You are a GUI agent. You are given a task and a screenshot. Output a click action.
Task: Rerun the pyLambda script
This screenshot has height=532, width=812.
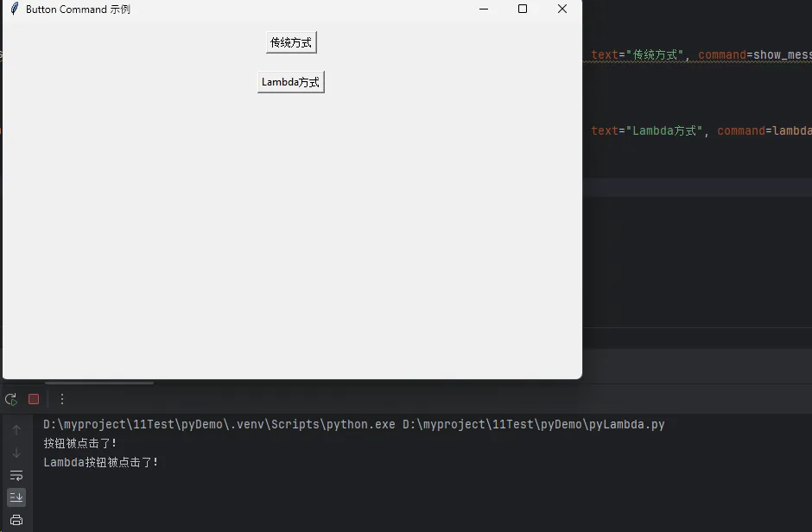(x=11, y=399)
